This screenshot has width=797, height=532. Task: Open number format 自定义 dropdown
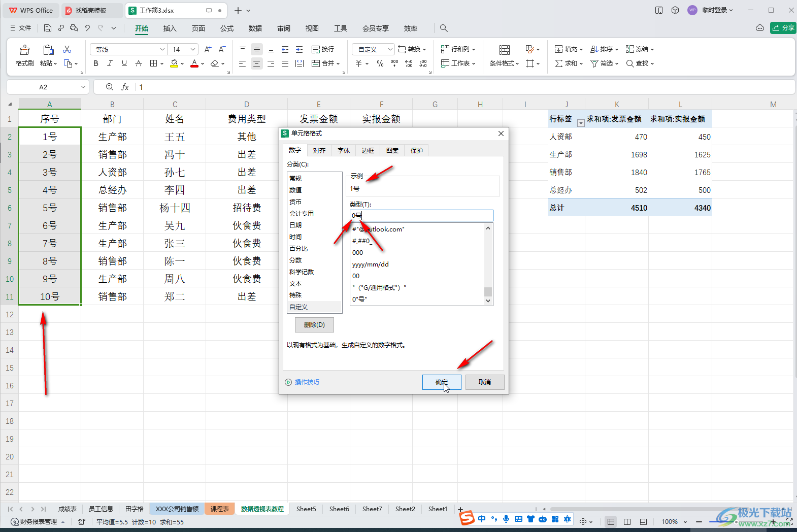point(390,49)
